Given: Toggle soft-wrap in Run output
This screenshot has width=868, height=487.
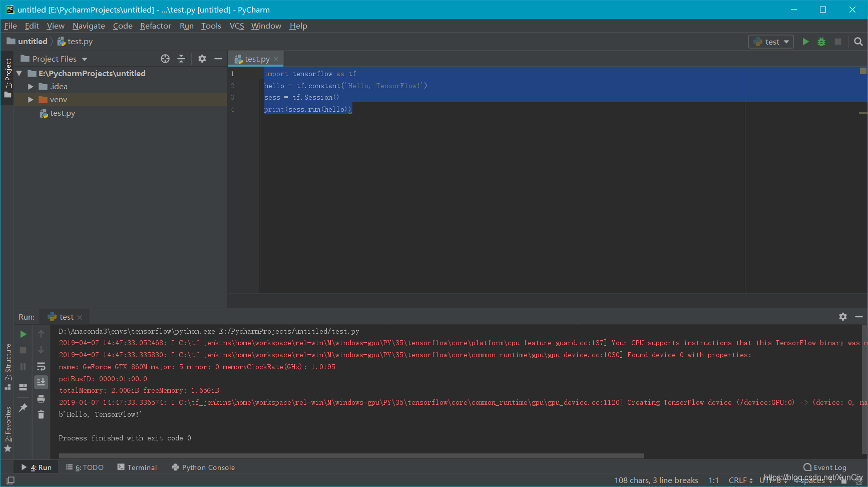Looking at the screenshot, I should (41, 366).
